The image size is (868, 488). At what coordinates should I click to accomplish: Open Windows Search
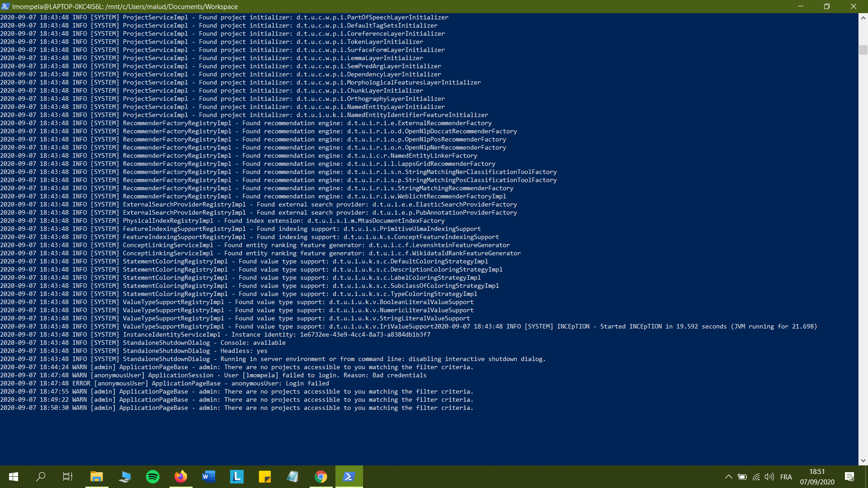pyautogui.click(x=41, y=477)
